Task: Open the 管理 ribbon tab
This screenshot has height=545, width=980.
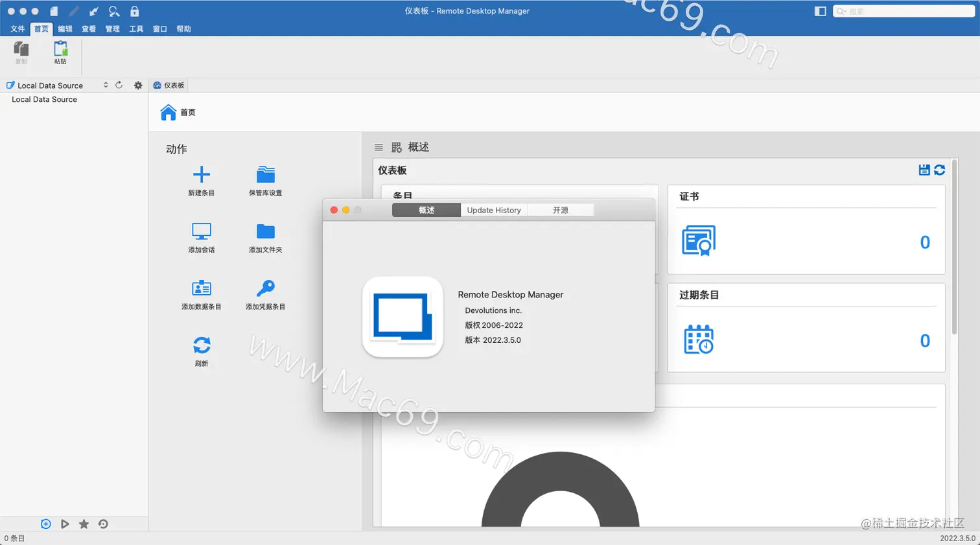Action: [x=112, y=29]
